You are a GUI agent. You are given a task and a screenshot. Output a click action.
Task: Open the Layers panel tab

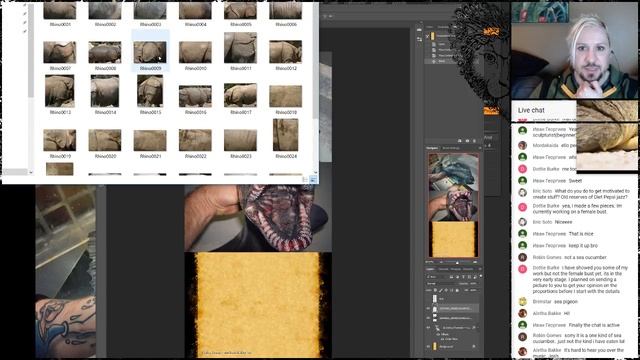[429, 269]
